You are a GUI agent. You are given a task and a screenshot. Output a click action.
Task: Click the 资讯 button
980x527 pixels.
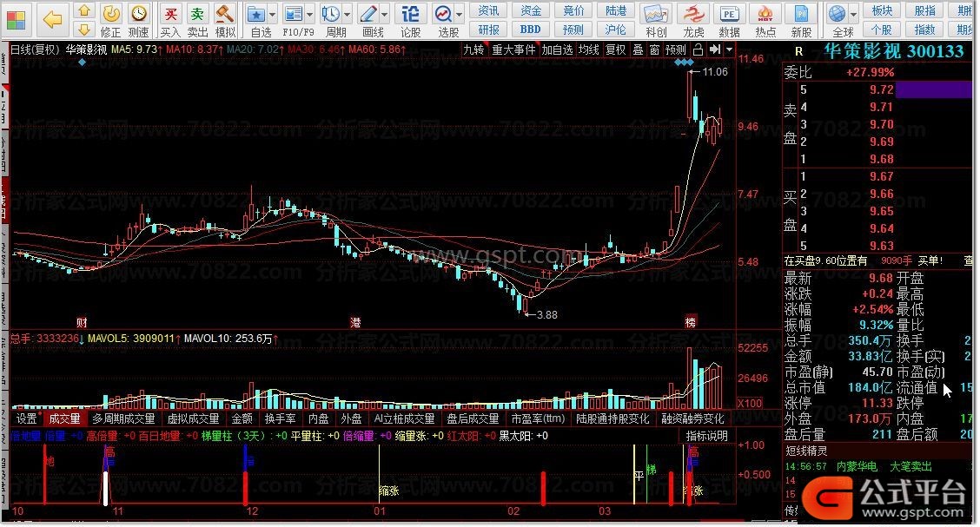(x=489, y=10)
